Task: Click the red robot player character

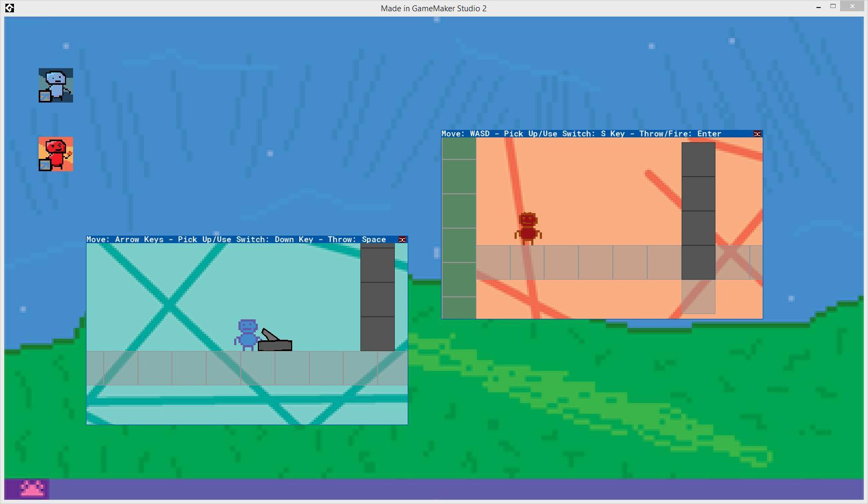Action: (528, 229)
